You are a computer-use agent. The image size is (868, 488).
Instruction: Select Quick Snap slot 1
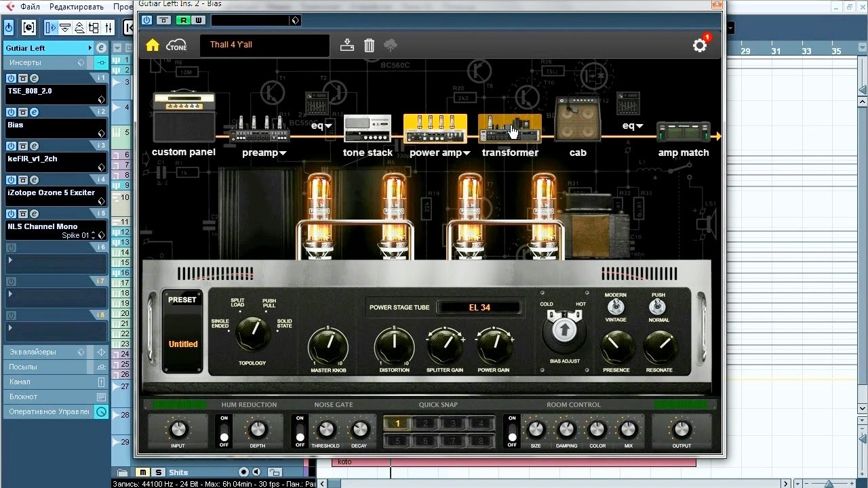pos(398,424)
